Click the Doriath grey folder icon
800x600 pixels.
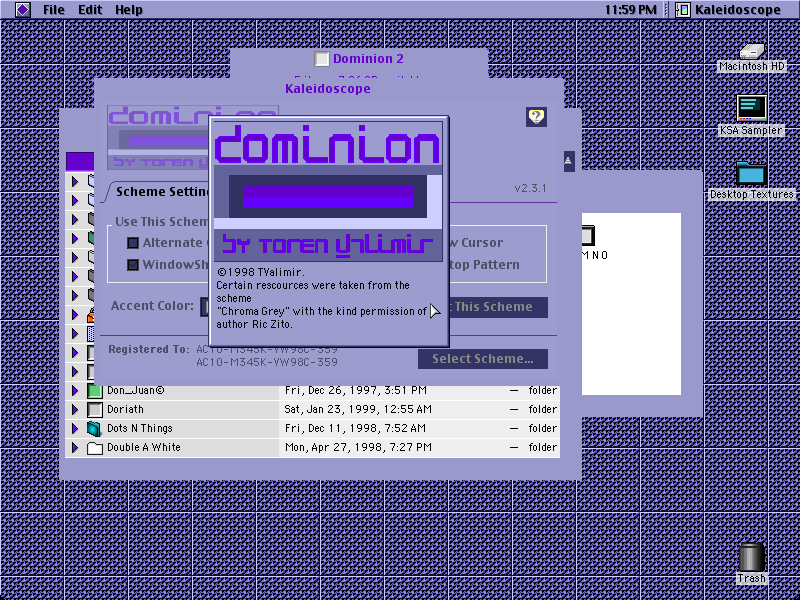[95, 410]
